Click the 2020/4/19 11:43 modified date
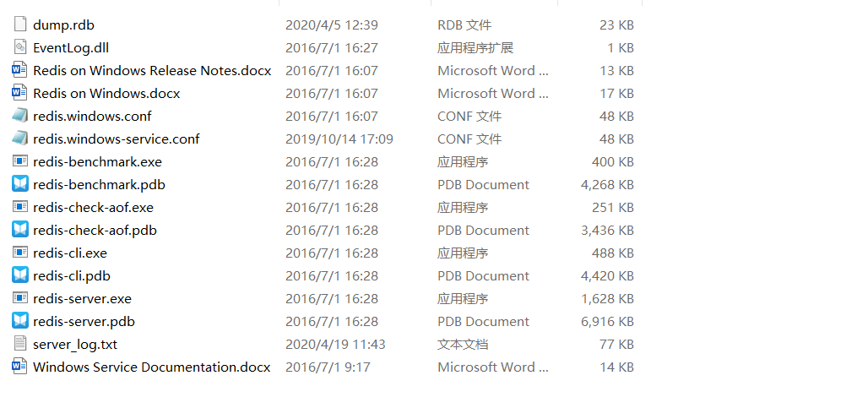868x408 pixels. pos(335,345)
